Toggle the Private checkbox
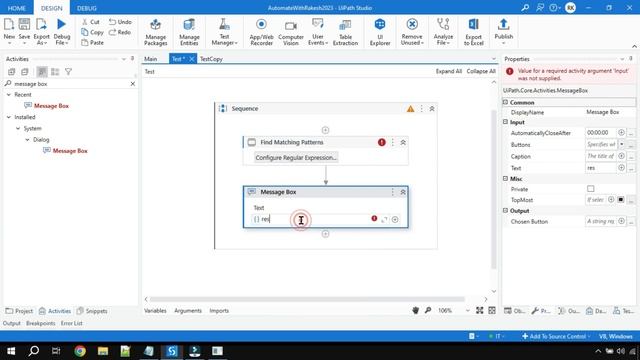Viewport: 640px width, 360px height. pyautogui.click(x=591, y=189)
